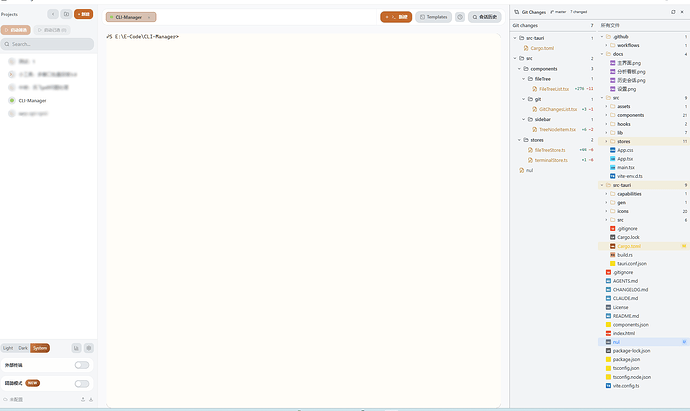Viewport: 690px width, 411px height.
Task: Click the Git Changes panel title icon
Action: 517,12
